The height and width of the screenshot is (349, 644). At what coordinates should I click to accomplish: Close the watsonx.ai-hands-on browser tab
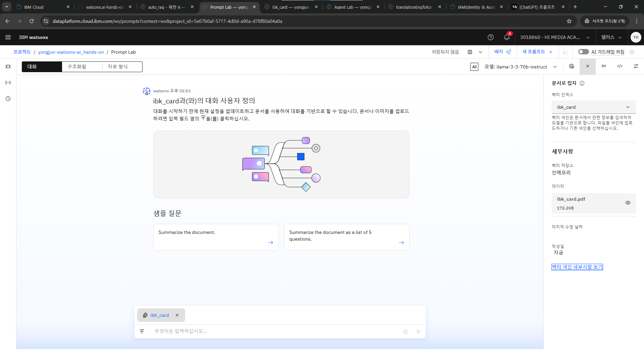click(x=130, y=7)
